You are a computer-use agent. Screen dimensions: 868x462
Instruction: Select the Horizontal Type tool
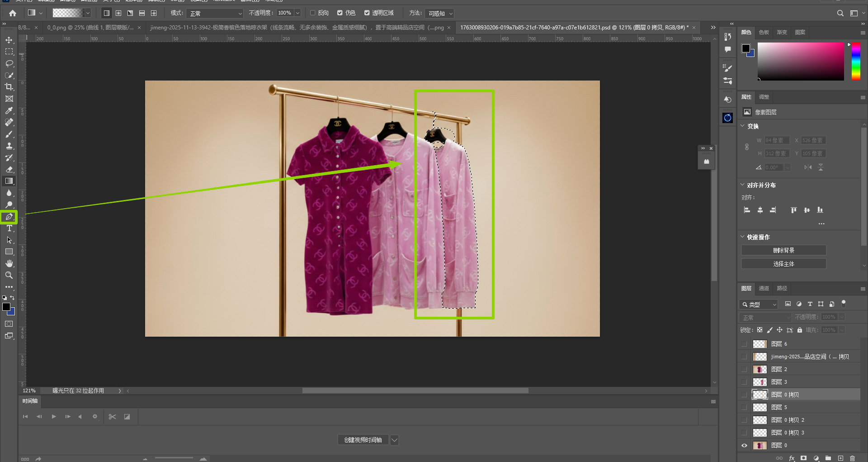pos(9,229)
